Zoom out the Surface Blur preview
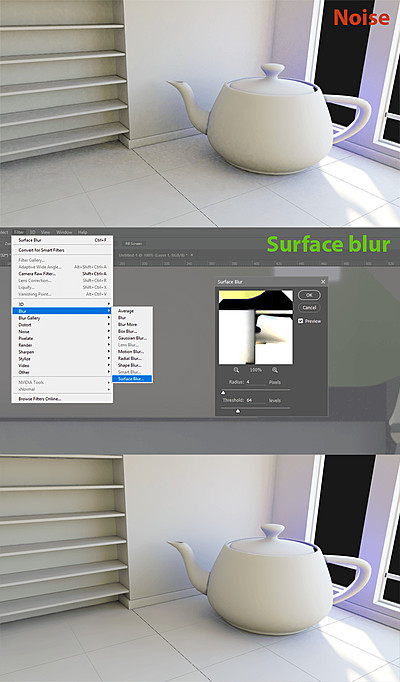Viewport: 400px width, 682px height. 236,370
